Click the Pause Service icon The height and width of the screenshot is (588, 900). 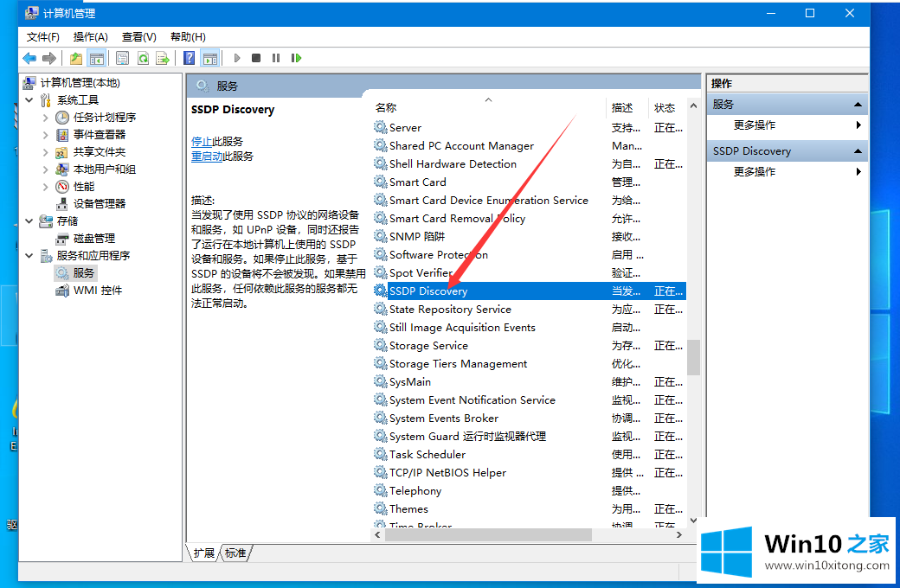276,58
